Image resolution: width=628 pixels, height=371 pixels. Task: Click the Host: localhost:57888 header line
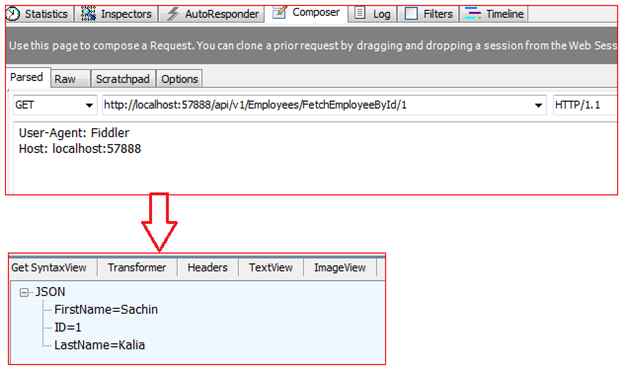click(x=80, y=149)
